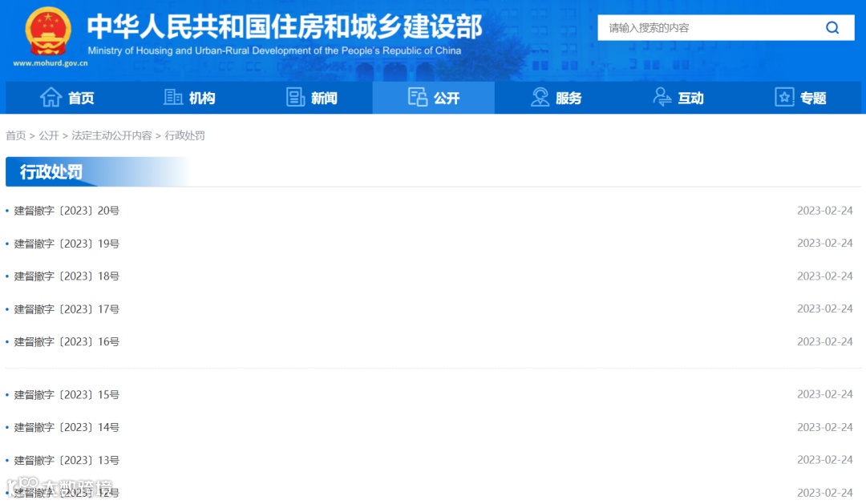Open the 互动 navigation tab

pos(678,98)
